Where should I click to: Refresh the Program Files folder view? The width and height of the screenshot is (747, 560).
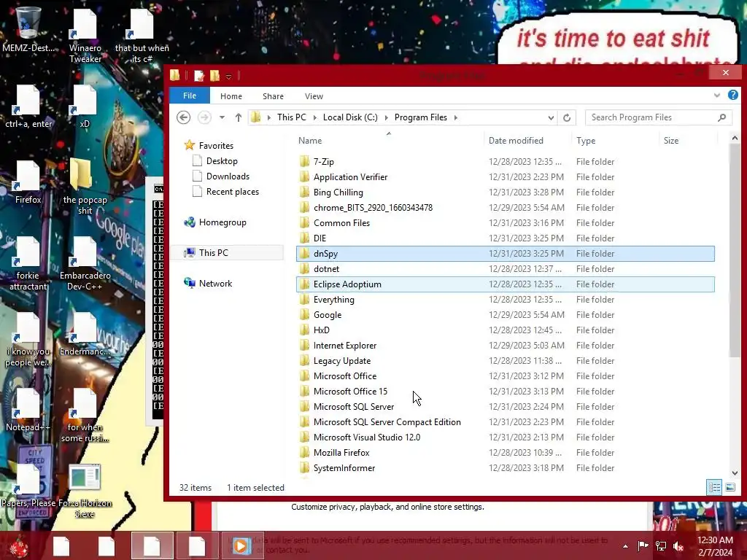click(566, 117)
